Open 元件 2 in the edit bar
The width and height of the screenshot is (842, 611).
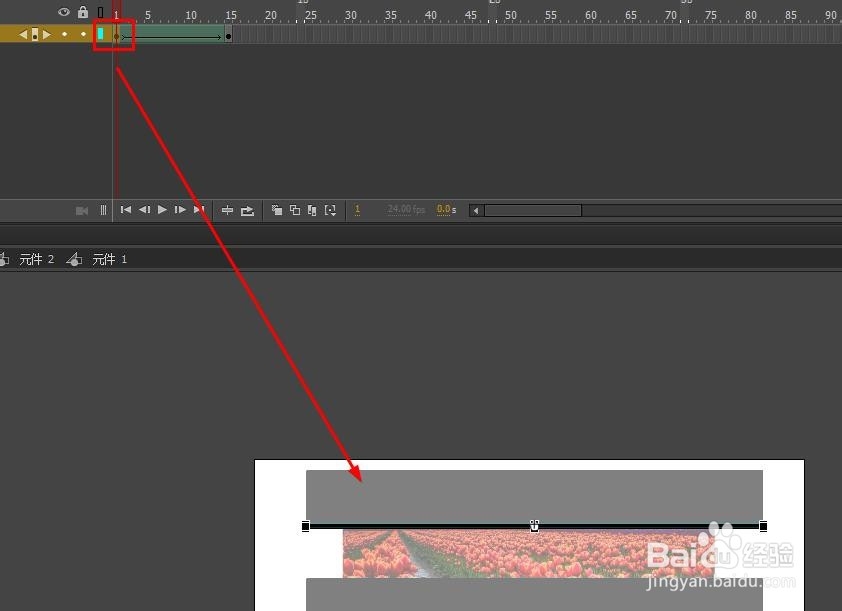(x=37, y=259)
